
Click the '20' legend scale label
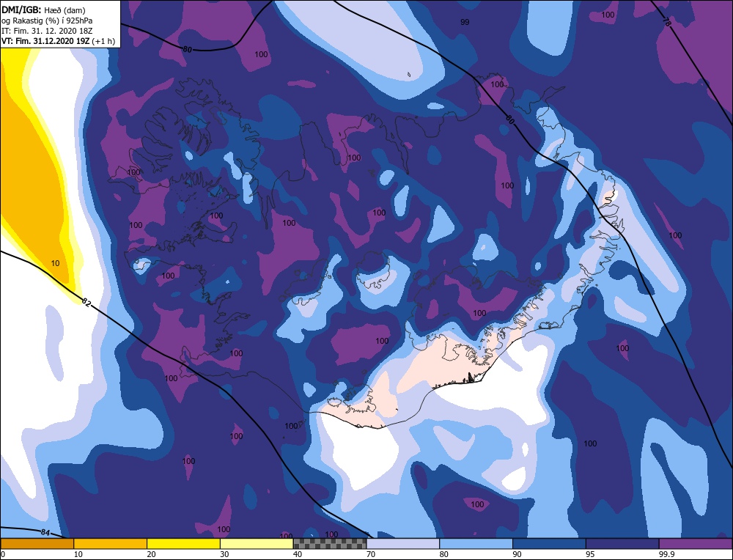click(x=151, y=554)
